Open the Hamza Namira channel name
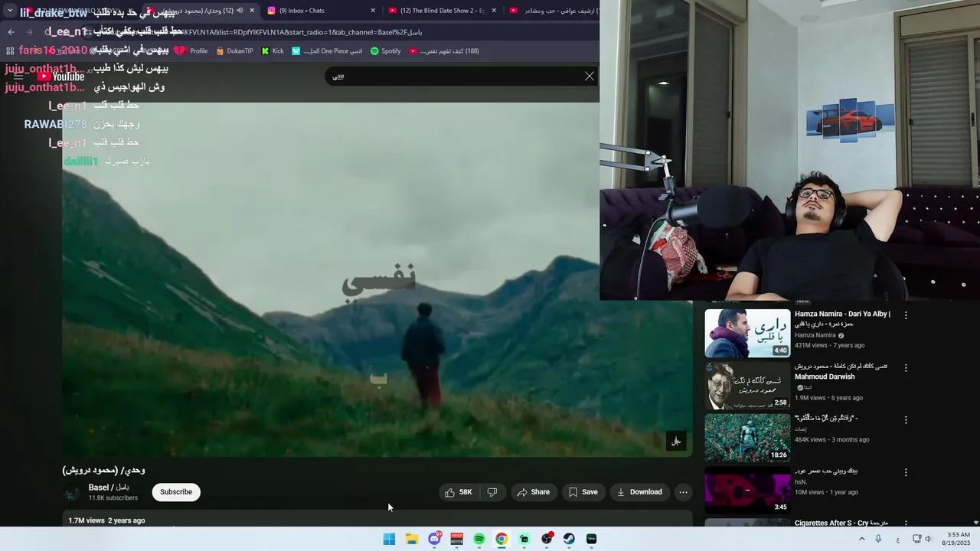Image resolution: width=980 pixels, height=551 pixels. pos(815,335)
